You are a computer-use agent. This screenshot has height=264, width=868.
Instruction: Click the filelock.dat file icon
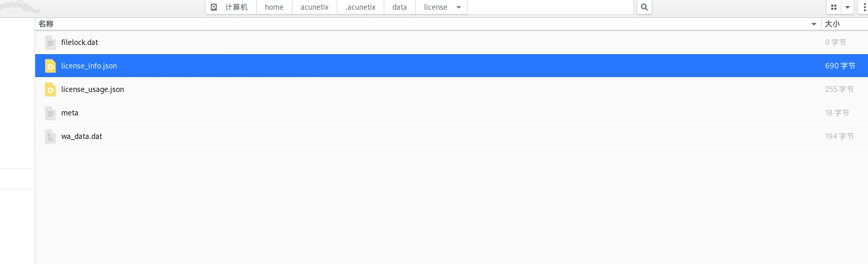(50, 42)
